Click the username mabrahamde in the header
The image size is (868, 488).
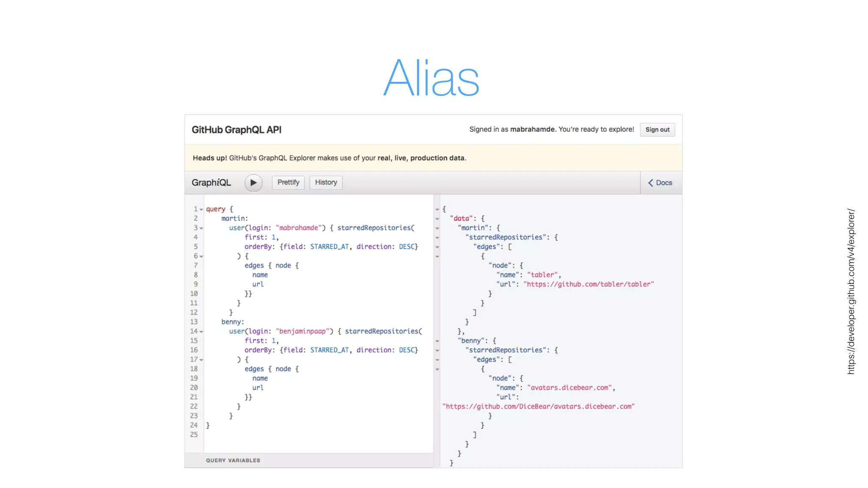532,129
